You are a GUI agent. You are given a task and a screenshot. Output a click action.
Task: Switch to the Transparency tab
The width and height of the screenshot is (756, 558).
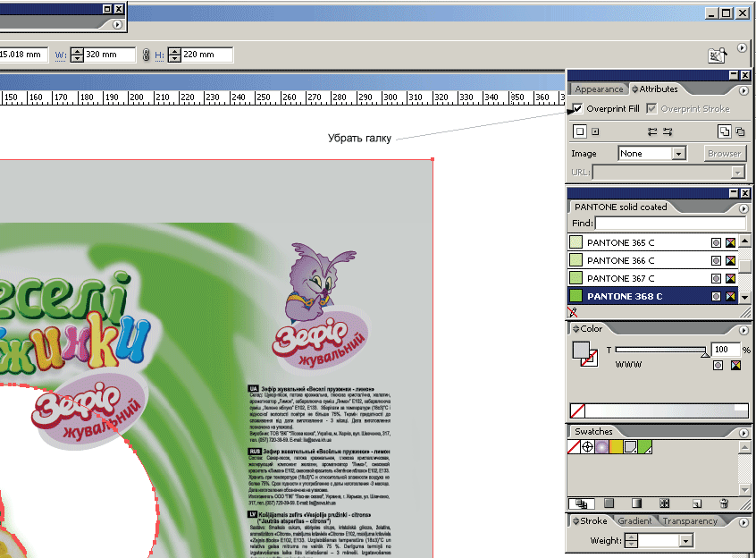click(690, 520)
